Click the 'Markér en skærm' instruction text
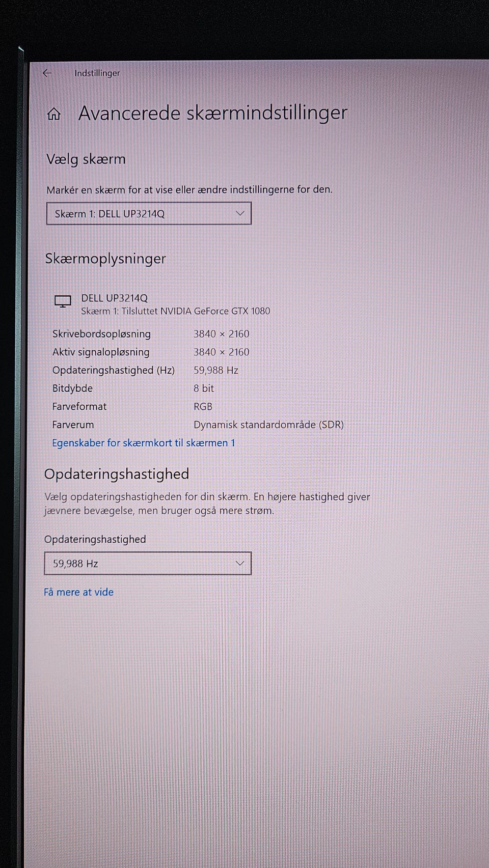Screen dimensions: 489x868 tap(189, 190)
